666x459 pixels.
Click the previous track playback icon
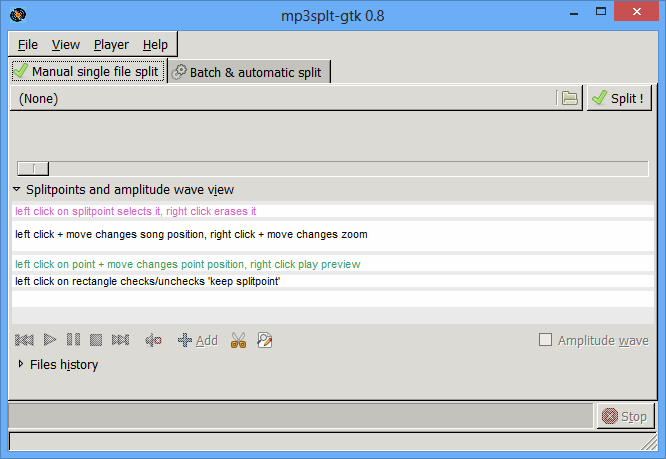[24, 340]
